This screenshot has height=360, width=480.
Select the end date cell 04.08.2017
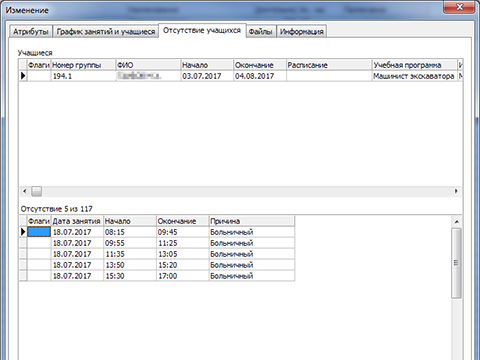point(260,76)
